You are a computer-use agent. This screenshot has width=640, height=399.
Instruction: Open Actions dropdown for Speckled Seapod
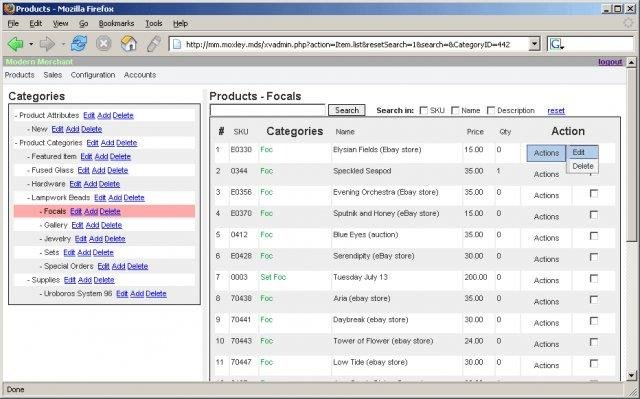click(x=546, y=174)
